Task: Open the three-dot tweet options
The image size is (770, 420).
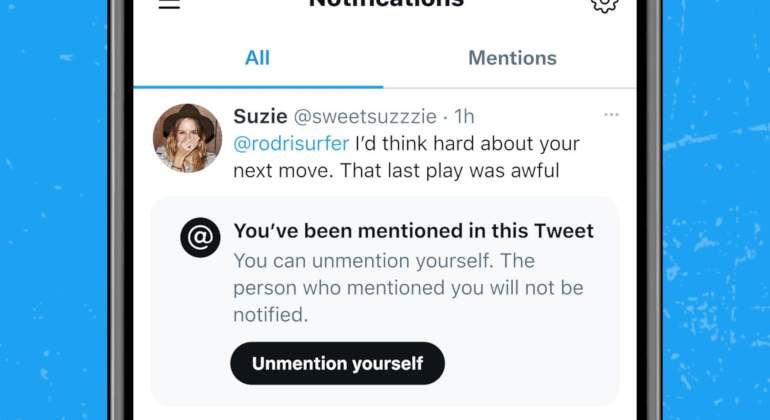Action: coord(611,115)
